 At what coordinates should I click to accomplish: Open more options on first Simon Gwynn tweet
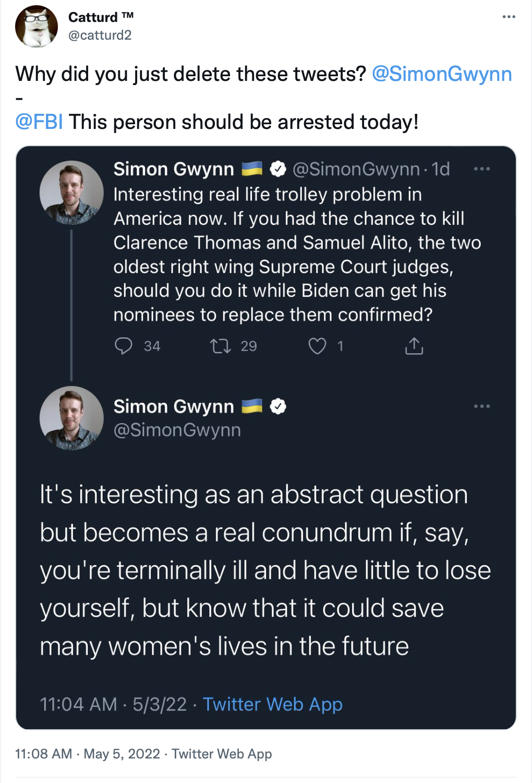[481, 169]
